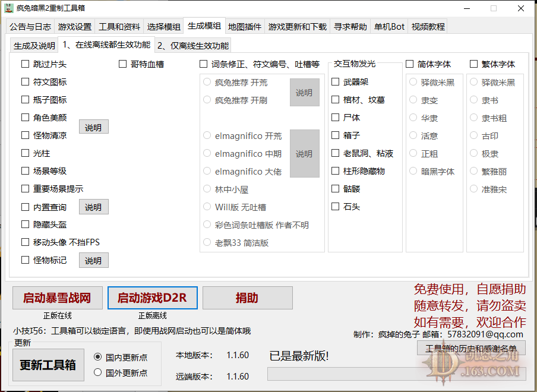Enable the 繁体字体 checkbox
Screen dimensions: 537x392
473,64
